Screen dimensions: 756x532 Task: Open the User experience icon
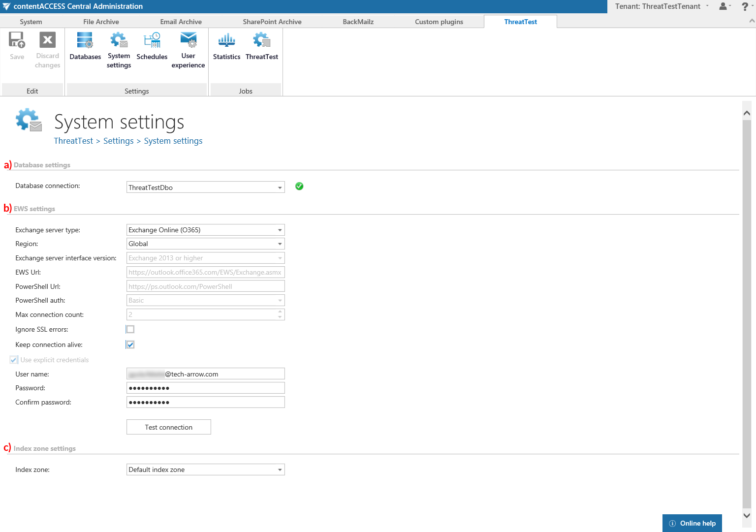pyautogui.click(x=188, y=41)
